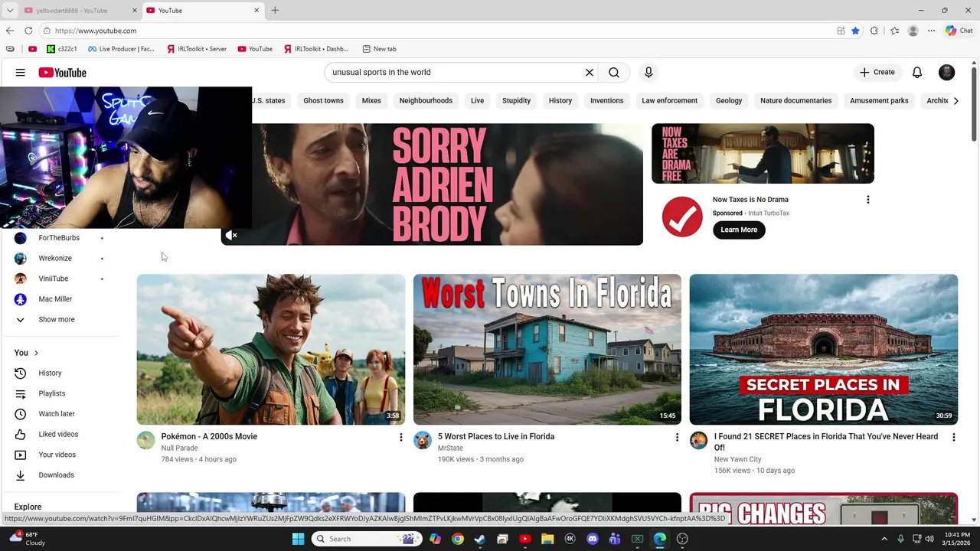This screenshot has width=980, height=551.
Task: Open the TurboTax ad thumbnail
Action: pos(763,153)
